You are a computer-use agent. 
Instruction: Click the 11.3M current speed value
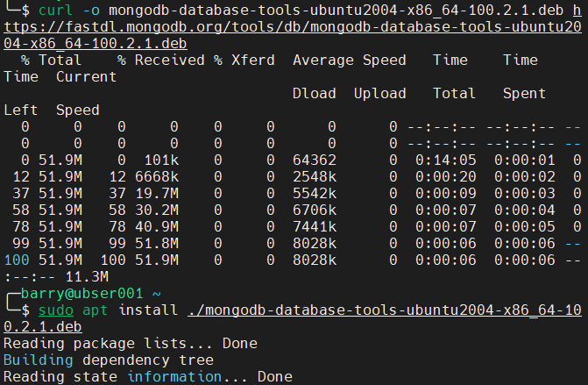[x=87, y=277]
